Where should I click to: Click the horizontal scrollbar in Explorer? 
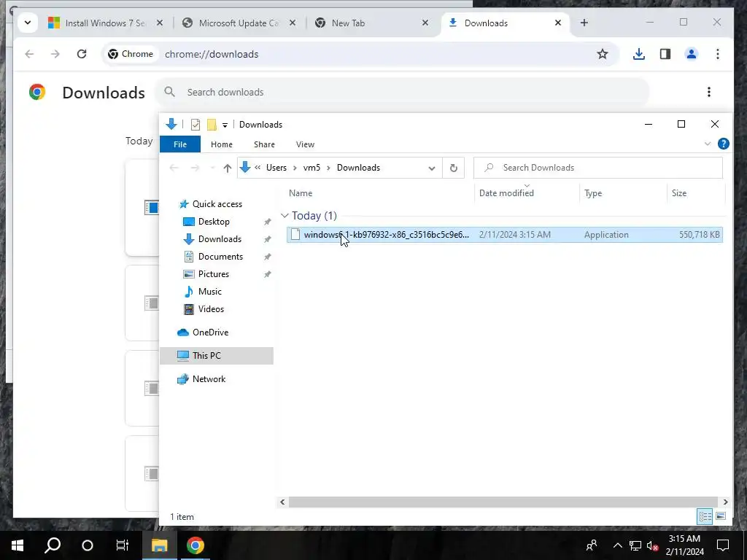[x=503, y=502]
